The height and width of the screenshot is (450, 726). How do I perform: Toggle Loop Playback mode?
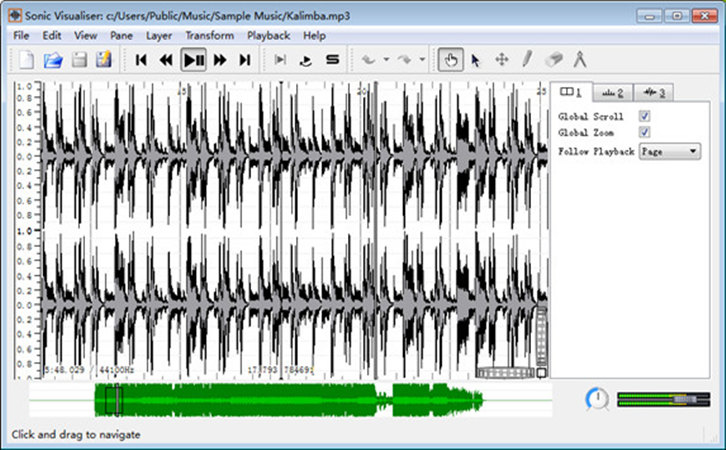pyautogui.click(x=306, y=60)
